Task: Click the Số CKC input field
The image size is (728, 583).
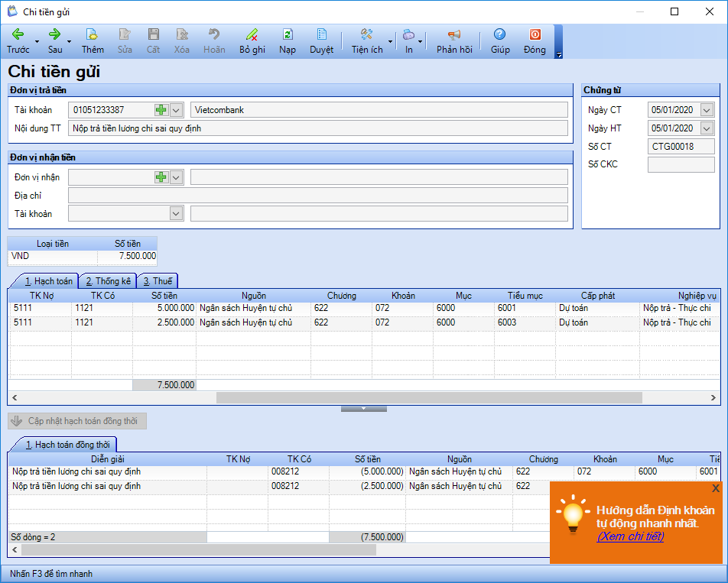Action: (681, 164)
